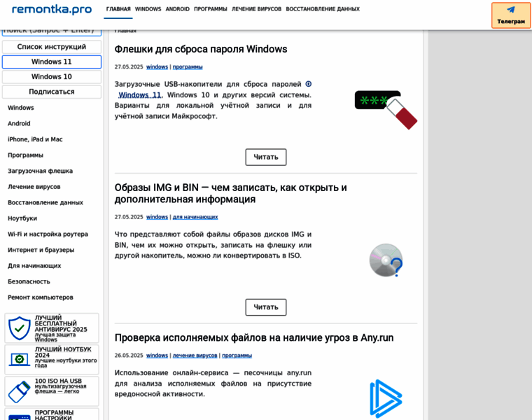Screen dimensions: 532x420
Task: Open the Windows category in sidebar
Action: (x=21, y=108)
